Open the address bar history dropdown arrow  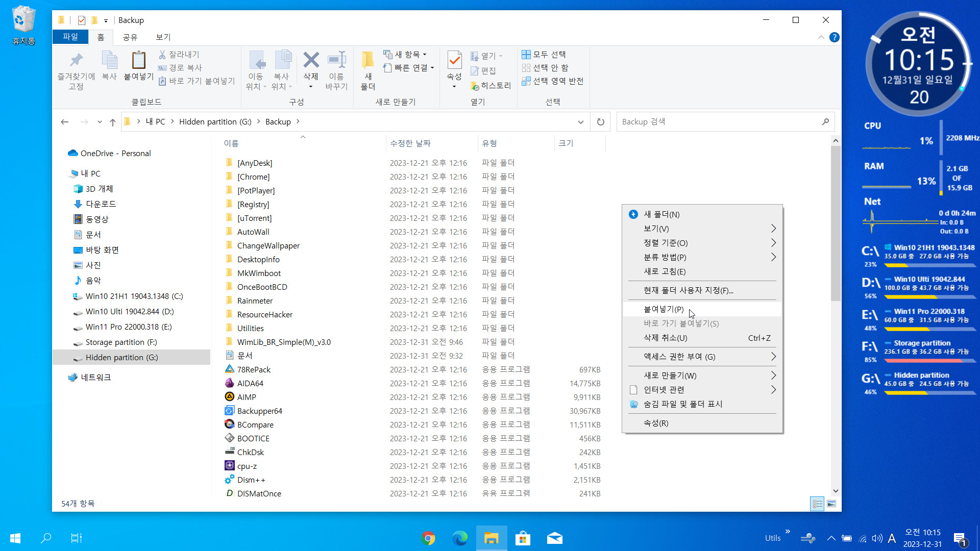click(580, 122)
